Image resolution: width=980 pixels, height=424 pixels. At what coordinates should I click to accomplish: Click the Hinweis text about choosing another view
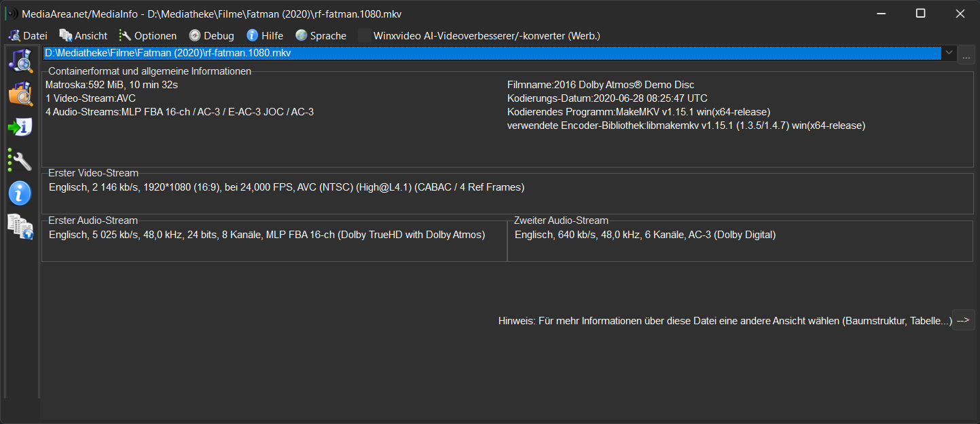(x=725, y=321)
